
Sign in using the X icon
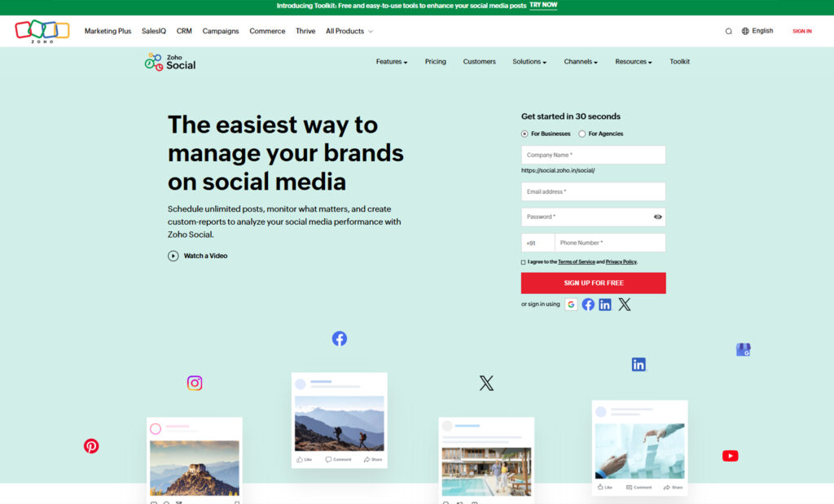click(x=625, y=305)
